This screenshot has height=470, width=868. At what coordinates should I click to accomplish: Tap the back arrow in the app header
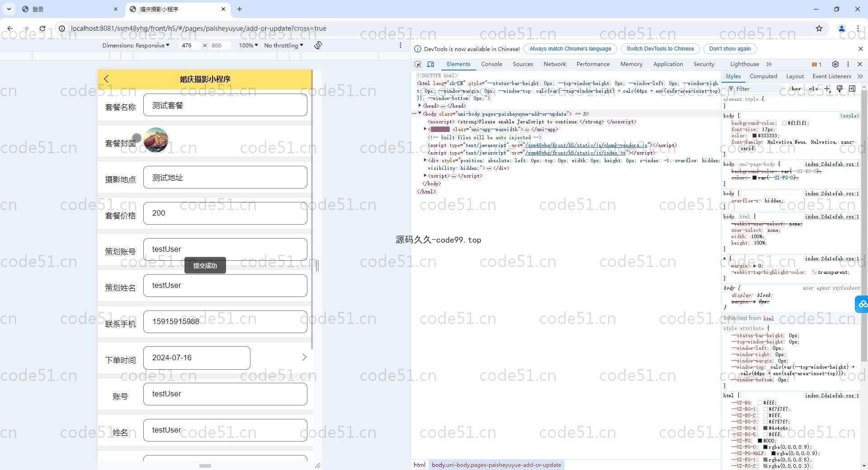click(107, 79)
